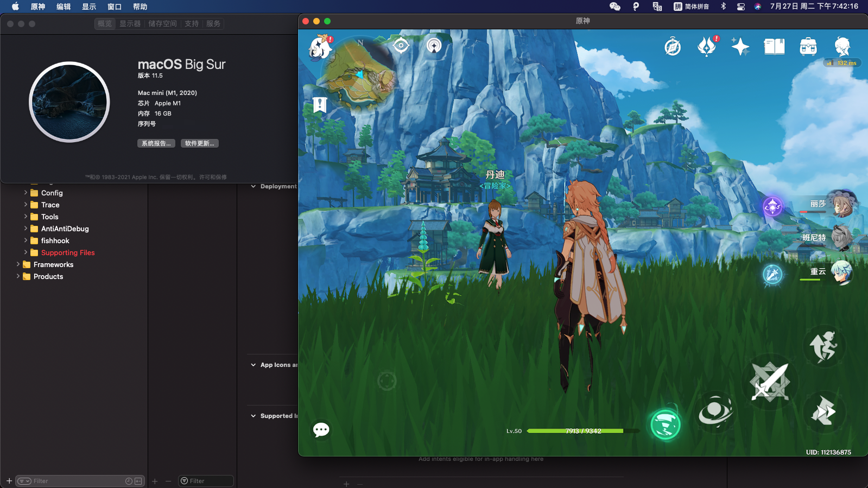Activate the elemental skill swirl button
868x488 pixels.
(715, 412)
